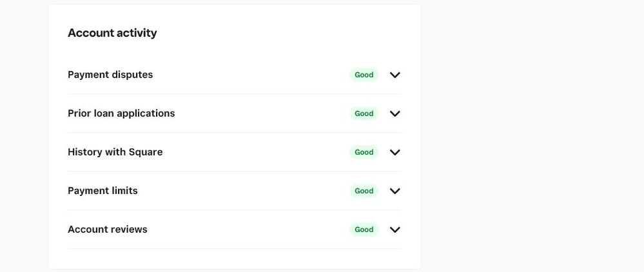This screenshot has width=644, height=272.
Task: Click the Good badge for Account reviews
Action: tap(364, 229)
